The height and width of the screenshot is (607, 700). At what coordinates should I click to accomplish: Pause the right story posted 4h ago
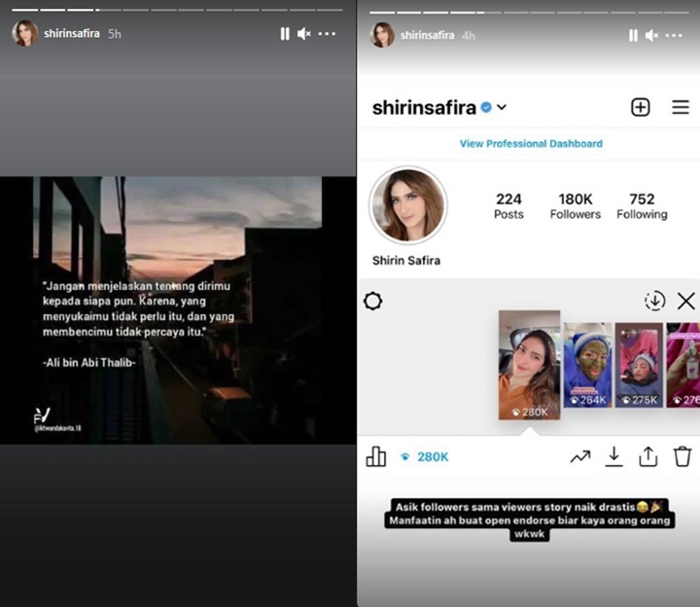(633, 35)
